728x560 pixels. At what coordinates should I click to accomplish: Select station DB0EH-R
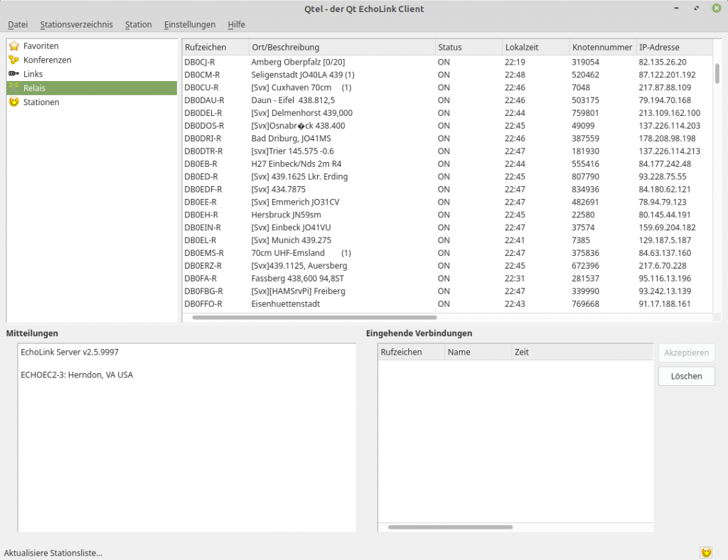tap(201, 215)
